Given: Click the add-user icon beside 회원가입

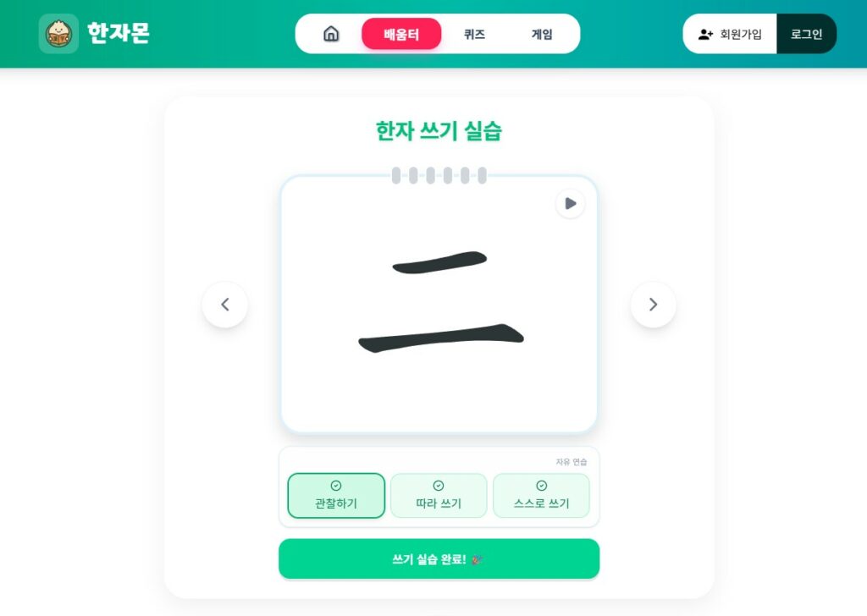Looking at the screenshot, I should (705, 34).
